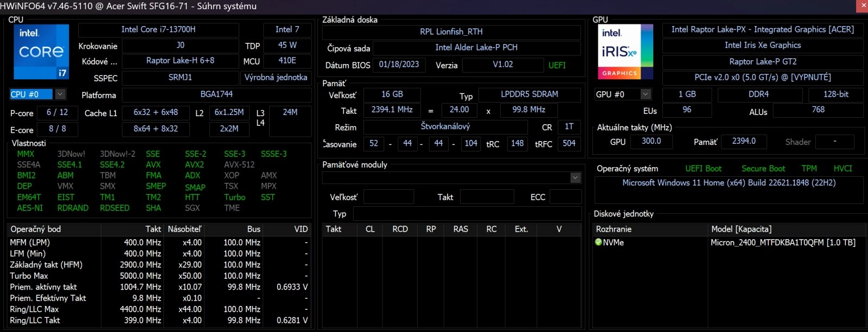
Task: Click the module Veľkosť empty field
Action: (388, 197)
